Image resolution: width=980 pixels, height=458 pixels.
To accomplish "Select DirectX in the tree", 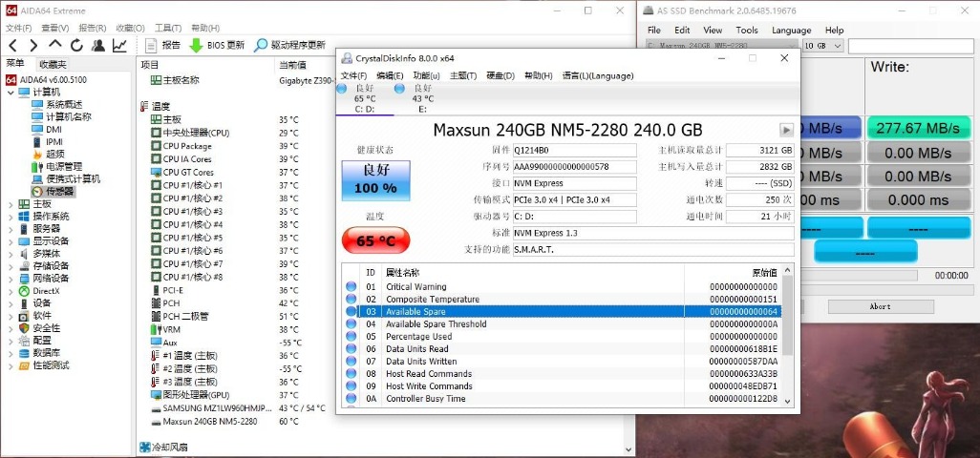I will 46,291.
